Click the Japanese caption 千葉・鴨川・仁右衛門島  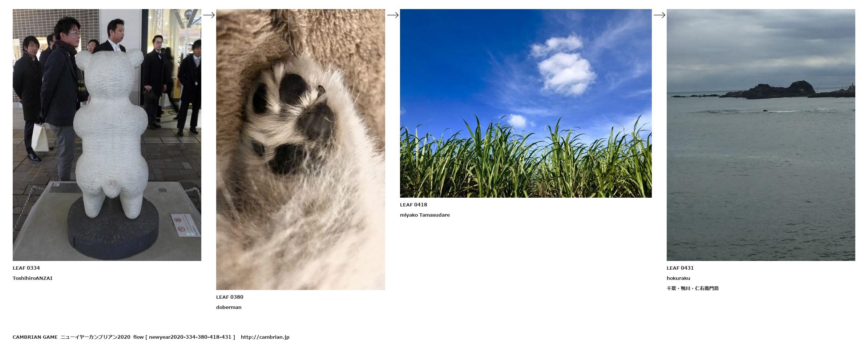coord(693,288)
